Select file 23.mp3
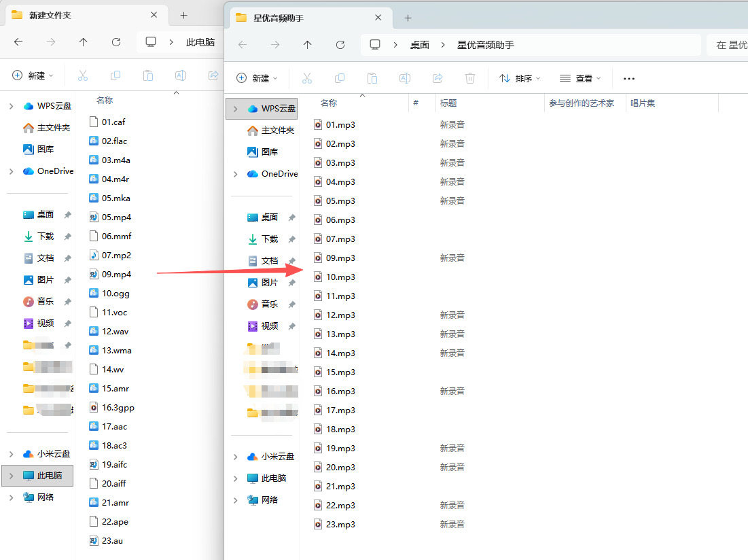Viewport: 748px width, 560px height. click(x=334, y=524)
